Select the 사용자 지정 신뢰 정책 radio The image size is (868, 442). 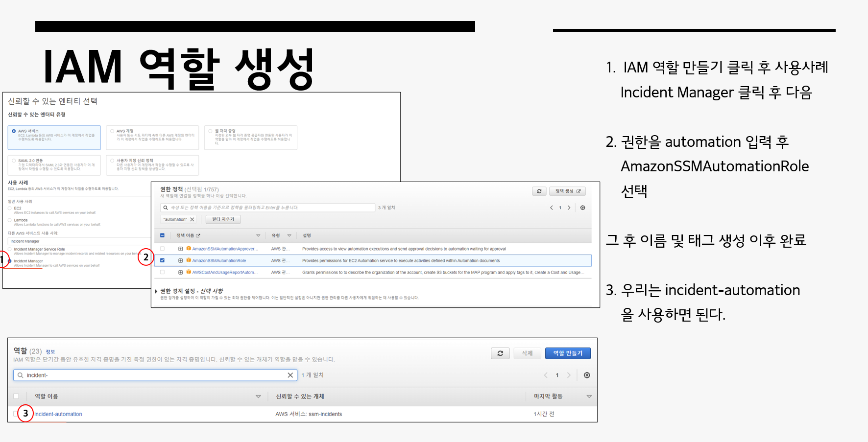click(x=112, y=161)
